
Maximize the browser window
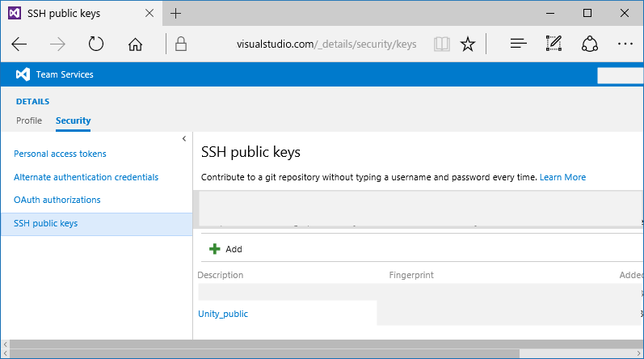point(587,13)
